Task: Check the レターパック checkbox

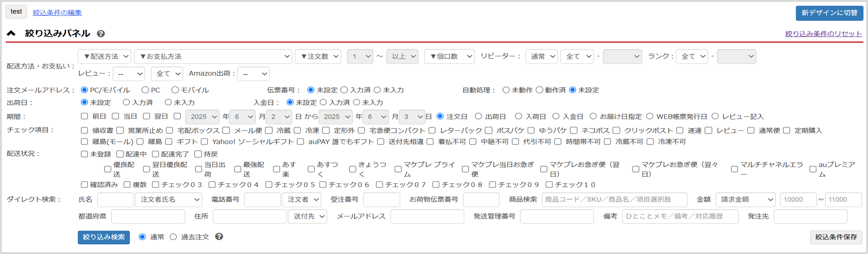Action: point(432,131)
